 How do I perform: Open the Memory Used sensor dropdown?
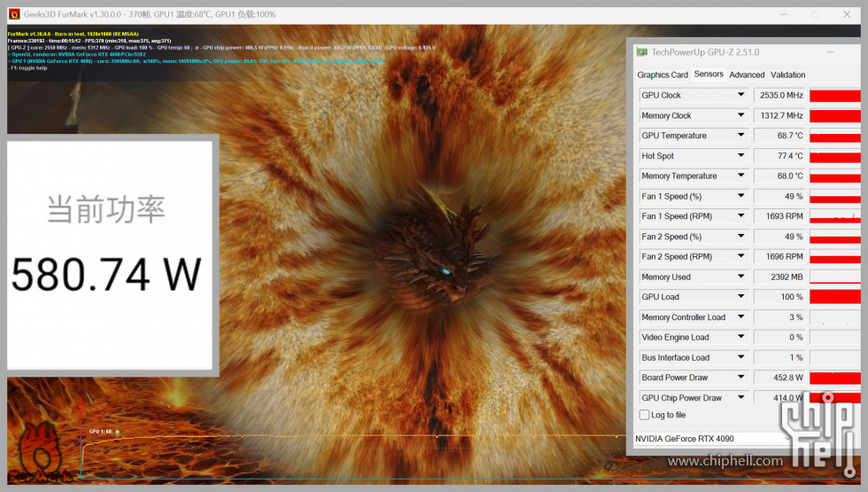click(x=740, y=277)
